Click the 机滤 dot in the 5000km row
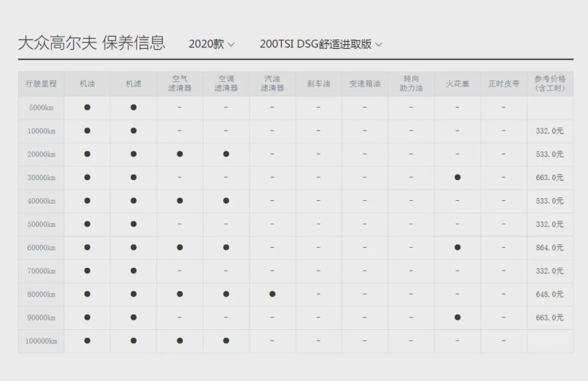 [133, 107]
